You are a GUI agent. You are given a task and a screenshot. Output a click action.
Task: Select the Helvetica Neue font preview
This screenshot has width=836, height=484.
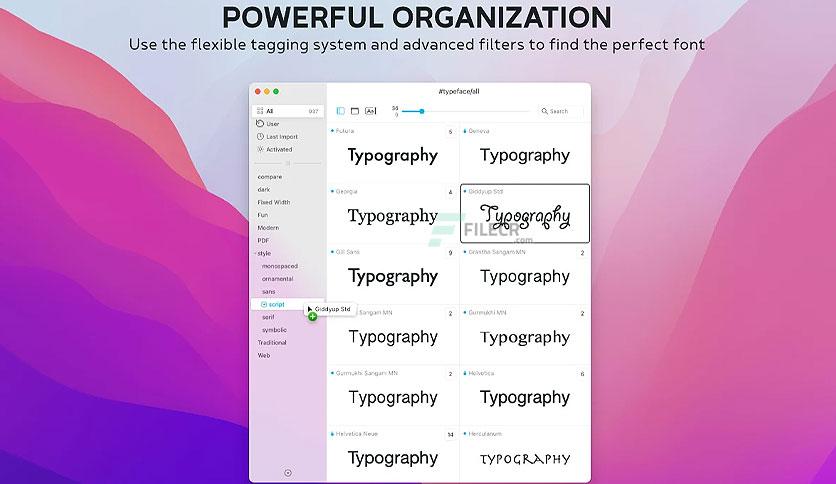coord(393,458)
